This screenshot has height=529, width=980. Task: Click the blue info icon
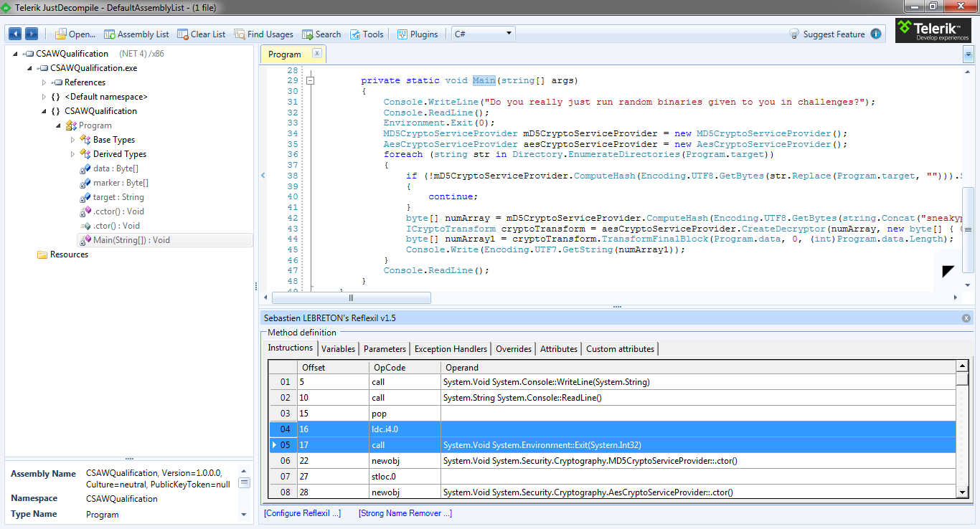pos(876,34)
